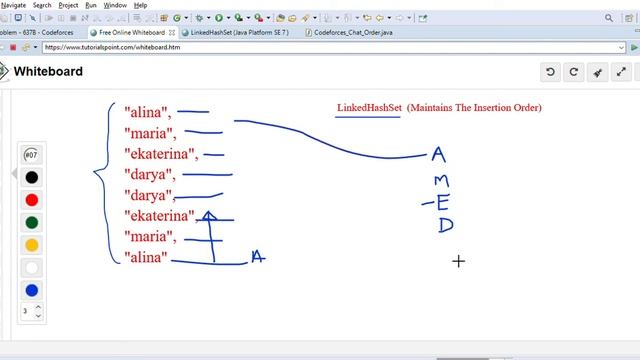Expand the External Tools dropdown arrow
This screenshot has height=360, width=640.
pos(268,18)
